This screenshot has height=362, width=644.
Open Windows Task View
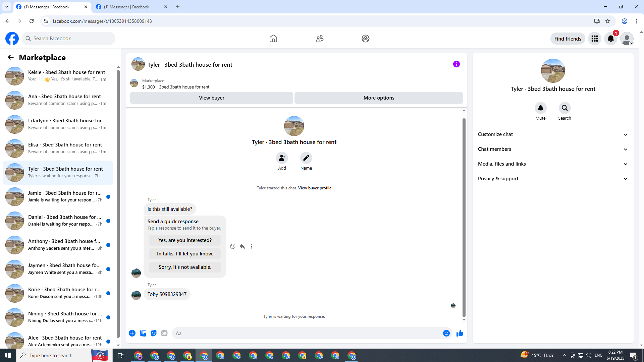(x=121, y=355)
